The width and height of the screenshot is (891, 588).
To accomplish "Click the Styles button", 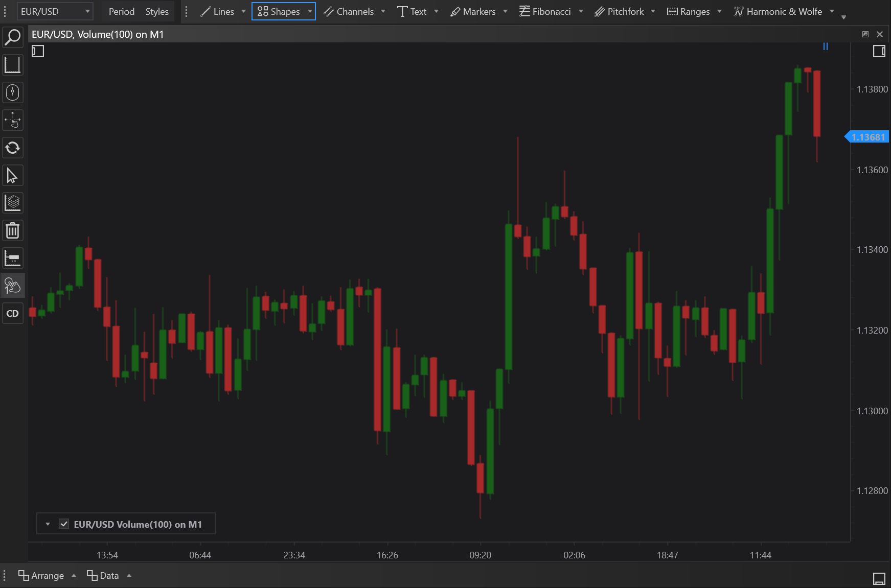I will (157, 11).
